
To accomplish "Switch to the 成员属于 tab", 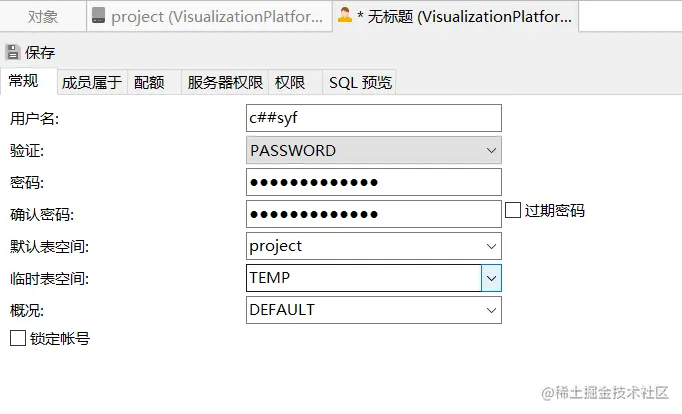I will [91, 83].
